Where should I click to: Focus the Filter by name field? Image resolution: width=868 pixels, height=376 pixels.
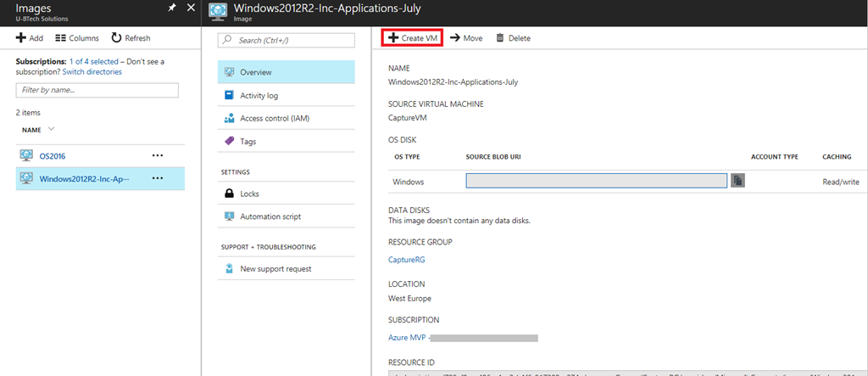coord(97,90)
